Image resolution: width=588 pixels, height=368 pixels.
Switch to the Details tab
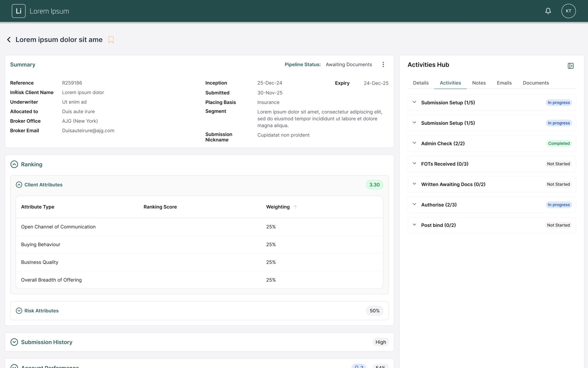(421, 83)
